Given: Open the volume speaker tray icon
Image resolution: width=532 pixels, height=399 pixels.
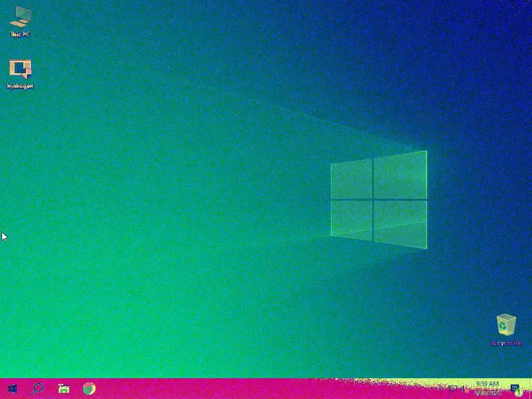Looking at the screenshot, I should (x=464, y=389).
